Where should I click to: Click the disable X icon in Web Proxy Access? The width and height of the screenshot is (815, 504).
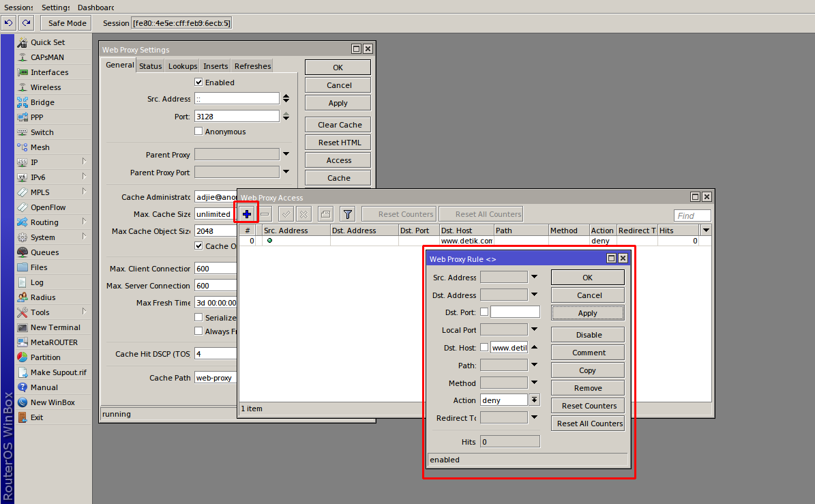(x=304, y=214)
